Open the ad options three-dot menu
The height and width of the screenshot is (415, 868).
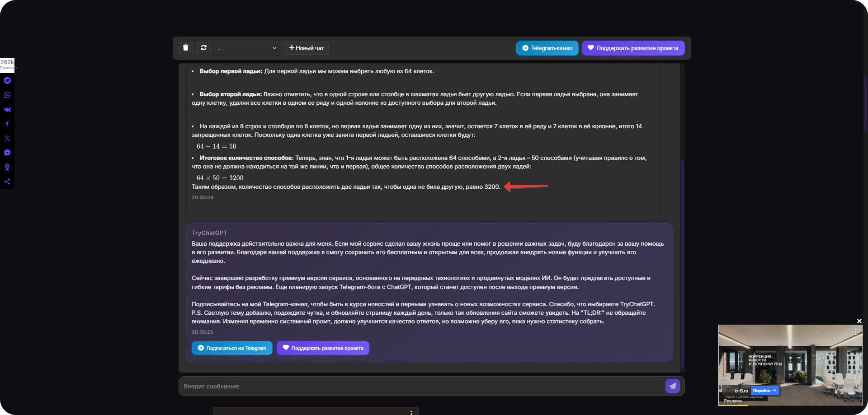coord(856,331)
